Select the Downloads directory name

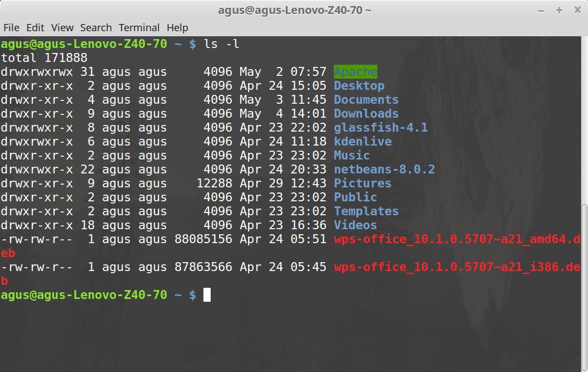click(x=366, y=113)
